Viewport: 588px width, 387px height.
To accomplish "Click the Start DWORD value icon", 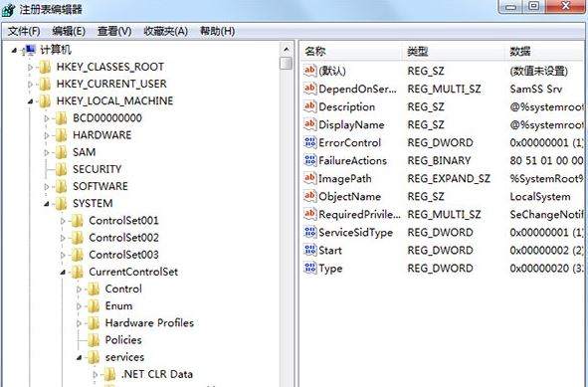I will (x=309, y=250).
